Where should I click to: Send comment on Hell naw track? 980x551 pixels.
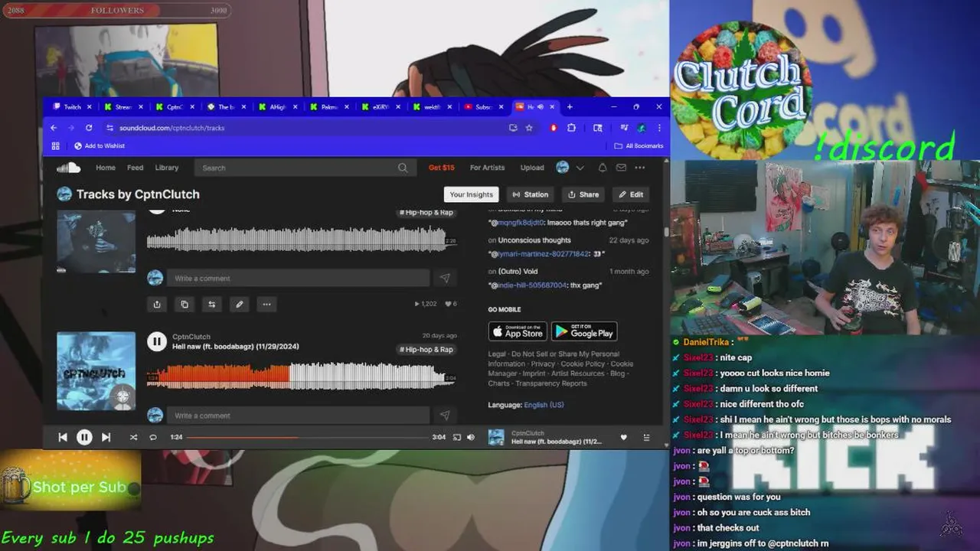[445, 415]
